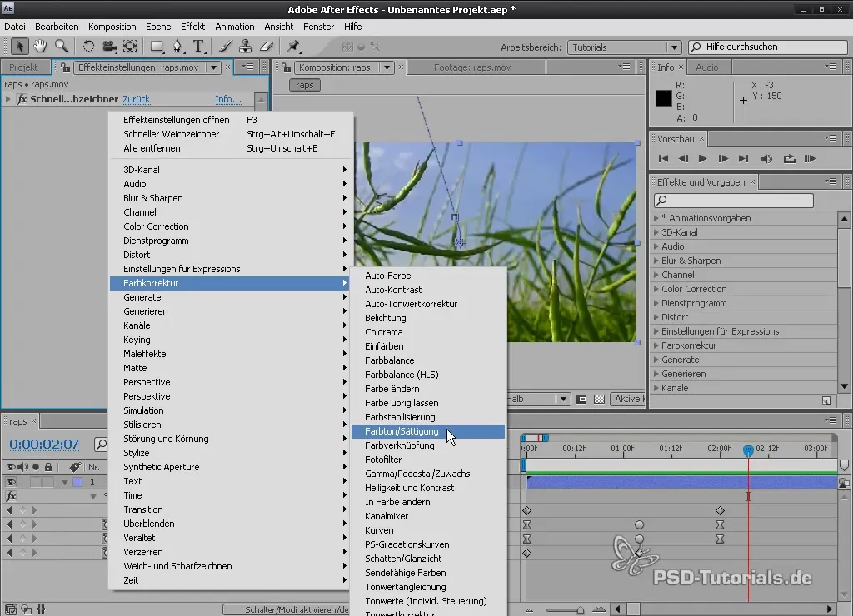This screenshot has width=853, height=616.
Task: Mute audio in Vorschau panel
Action: 766,159
